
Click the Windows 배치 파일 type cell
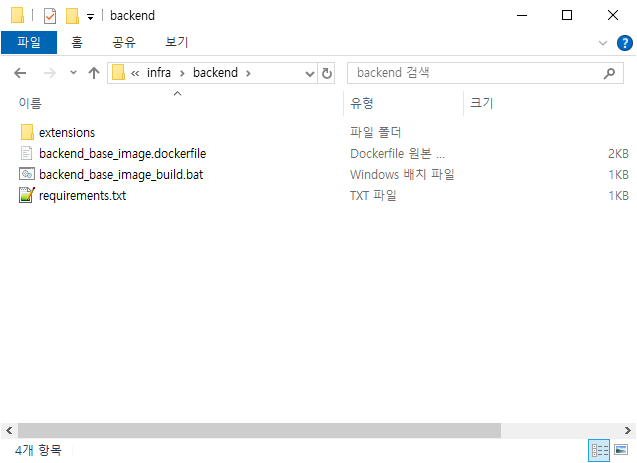click(402, 175)
